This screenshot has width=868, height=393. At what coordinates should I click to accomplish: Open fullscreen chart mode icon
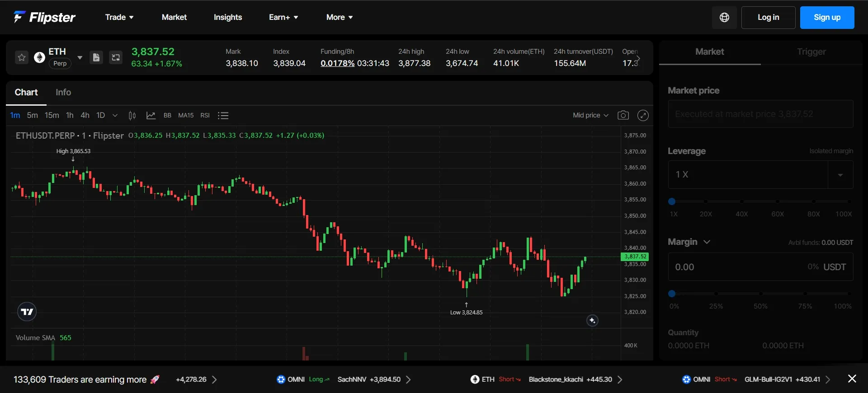(x=643, y=115)
